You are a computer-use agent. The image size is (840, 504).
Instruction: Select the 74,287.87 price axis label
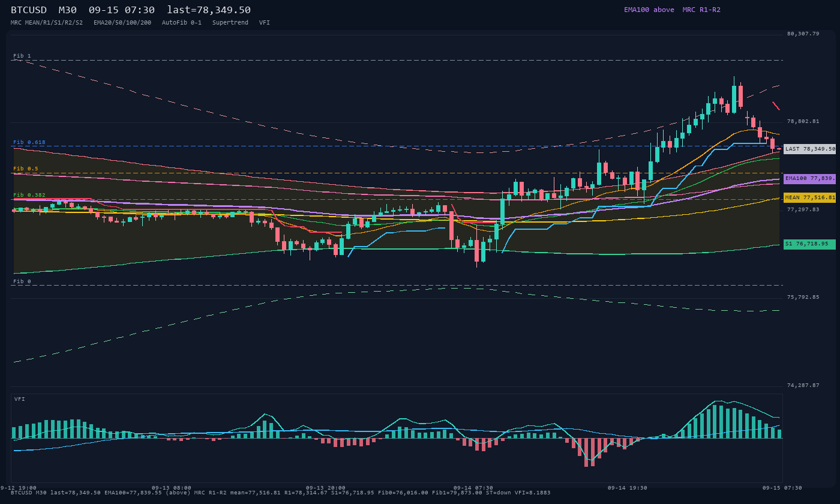[x=803, y=385]
